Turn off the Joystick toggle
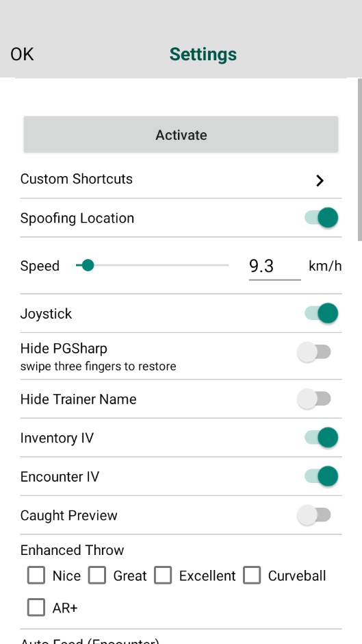Viewport: 362px width, 644px height. 322,313
